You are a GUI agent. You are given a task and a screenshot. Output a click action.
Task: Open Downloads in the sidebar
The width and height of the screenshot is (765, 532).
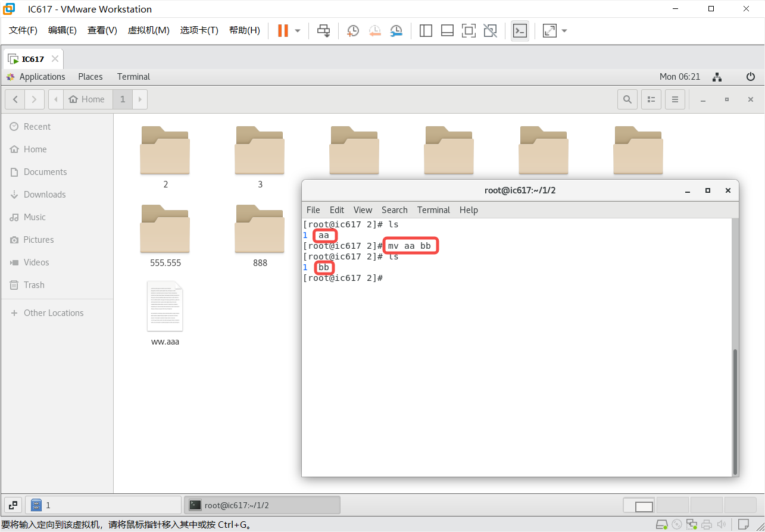[57, 195]
